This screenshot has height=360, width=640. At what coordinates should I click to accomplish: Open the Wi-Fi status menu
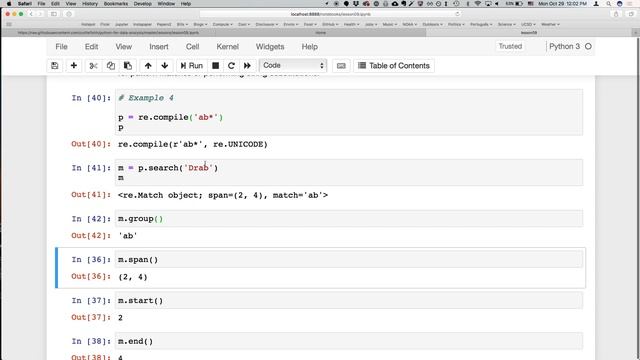coord(477,3)
